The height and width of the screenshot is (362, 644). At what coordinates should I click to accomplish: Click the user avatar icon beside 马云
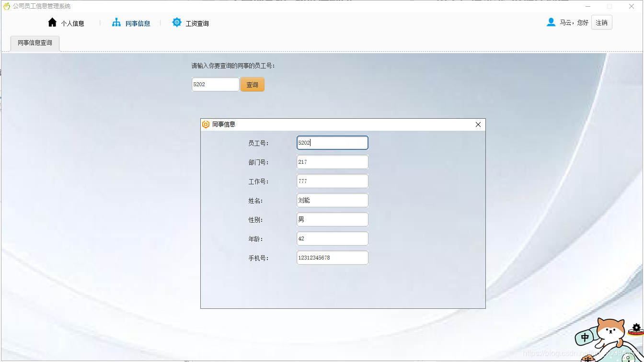(551, 22)
